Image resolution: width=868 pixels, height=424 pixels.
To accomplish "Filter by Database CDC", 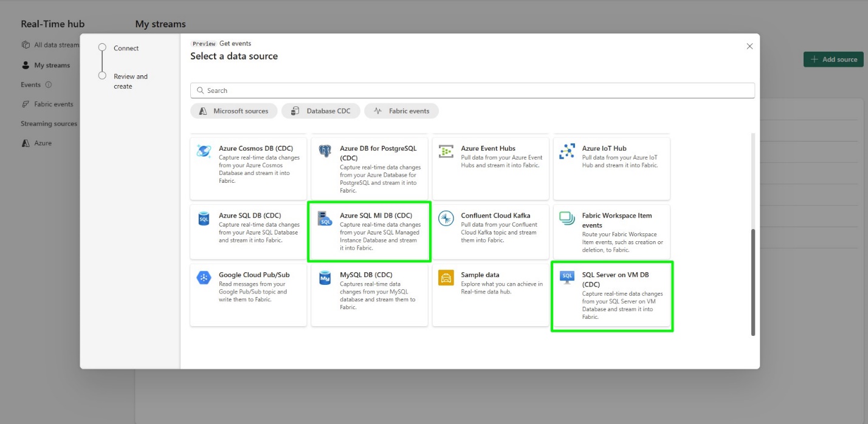I will (x=321, y=111).
